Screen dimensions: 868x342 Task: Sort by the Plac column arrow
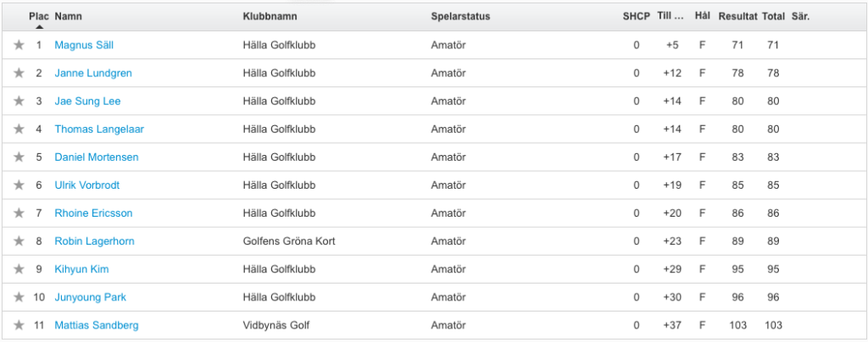point(39,26)
